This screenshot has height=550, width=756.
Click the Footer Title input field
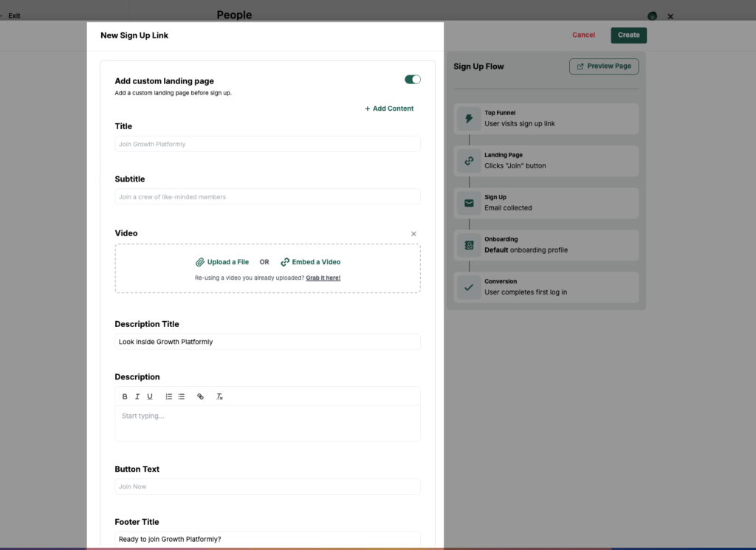coord(267,540)
